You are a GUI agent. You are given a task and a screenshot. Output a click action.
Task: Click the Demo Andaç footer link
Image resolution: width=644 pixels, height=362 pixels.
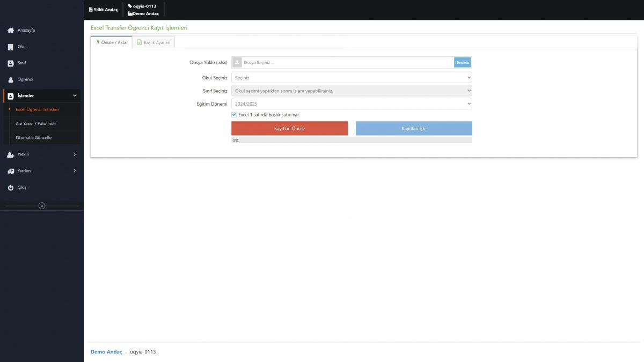click(x=106, y=352)
